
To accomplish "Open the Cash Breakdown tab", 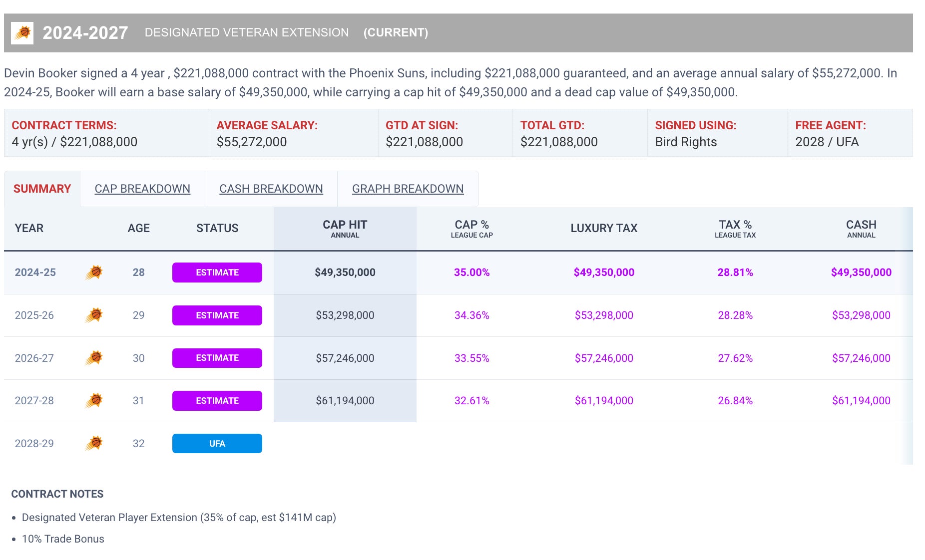I will (271, 189).
